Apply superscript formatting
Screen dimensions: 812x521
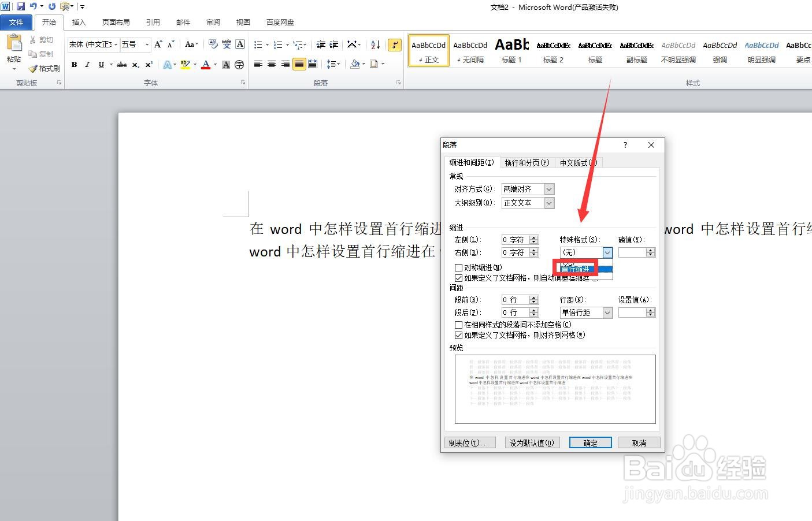tap(148, 64)
